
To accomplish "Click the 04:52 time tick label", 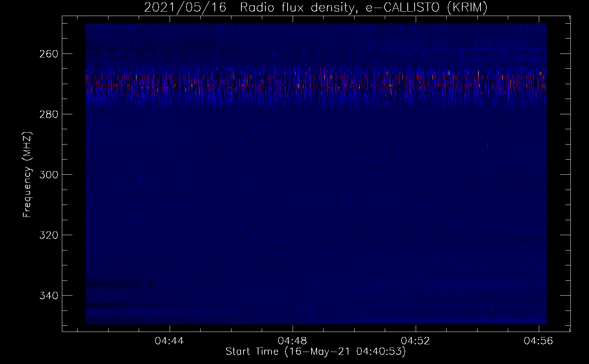I will (416, 341).
